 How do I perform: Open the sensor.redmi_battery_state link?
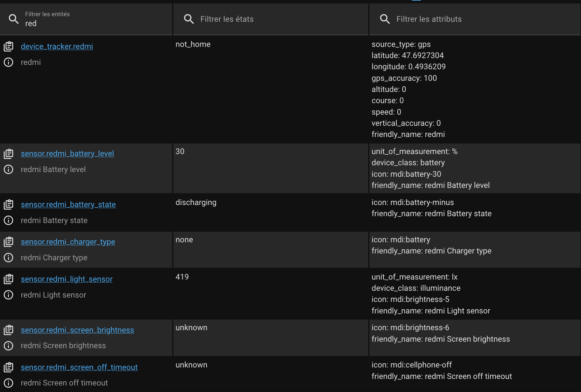(68, 204)
